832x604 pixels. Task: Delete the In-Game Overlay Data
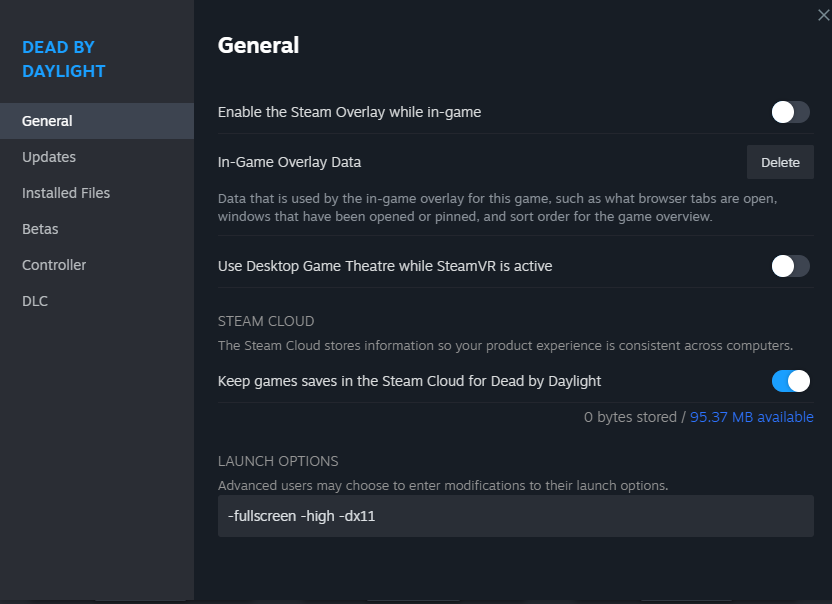(780, 162)
